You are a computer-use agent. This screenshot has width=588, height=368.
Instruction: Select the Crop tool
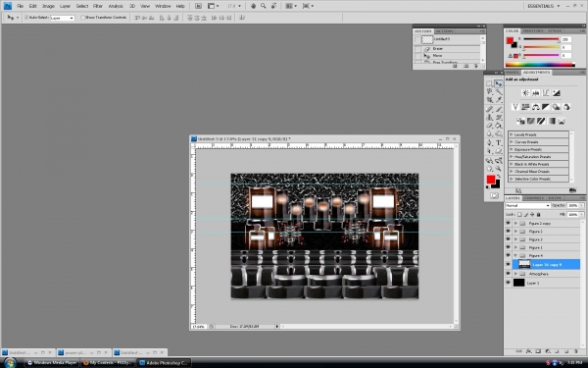pyautogui.click(x=489, y=100)
